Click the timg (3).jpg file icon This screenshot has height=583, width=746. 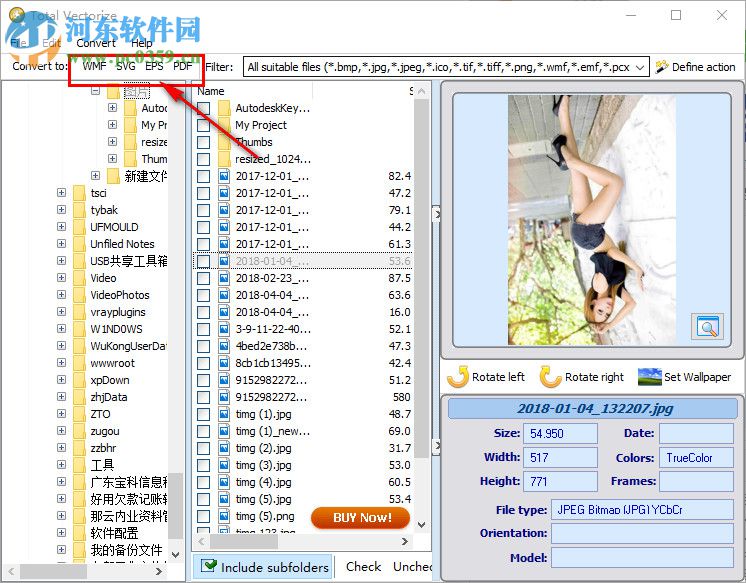[x=224, y=465]
